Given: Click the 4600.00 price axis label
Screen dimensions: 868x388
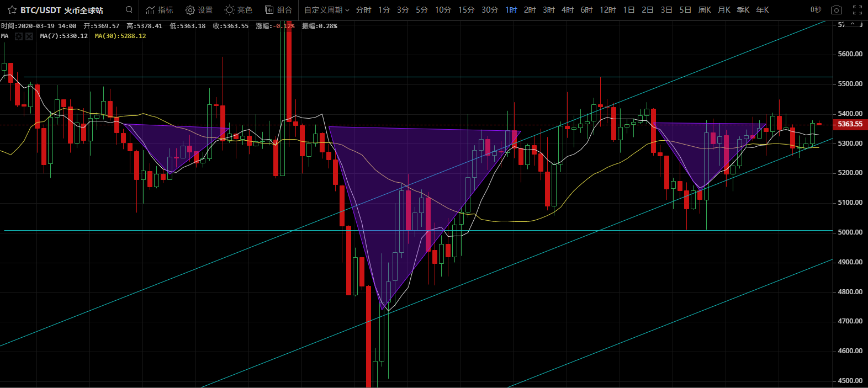Looking at the screenshot, I should 850,351.
